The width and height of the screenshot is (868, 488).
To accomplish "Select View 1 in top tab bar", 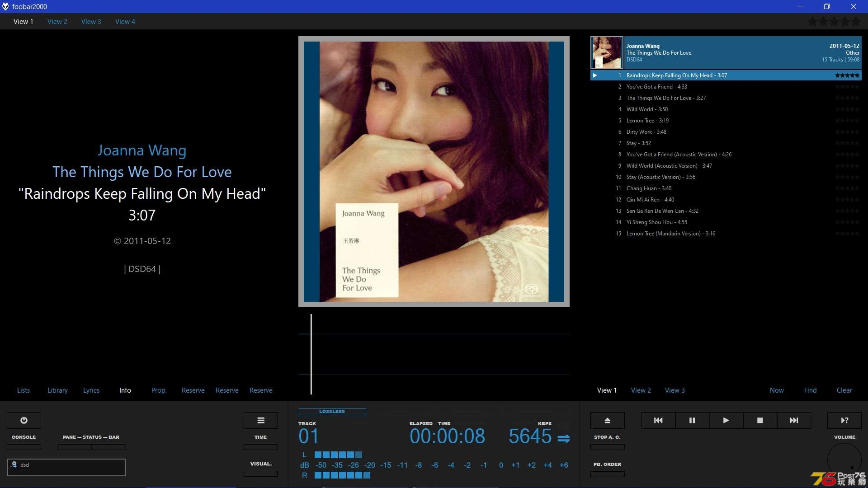I will click(x=24, y=21).
